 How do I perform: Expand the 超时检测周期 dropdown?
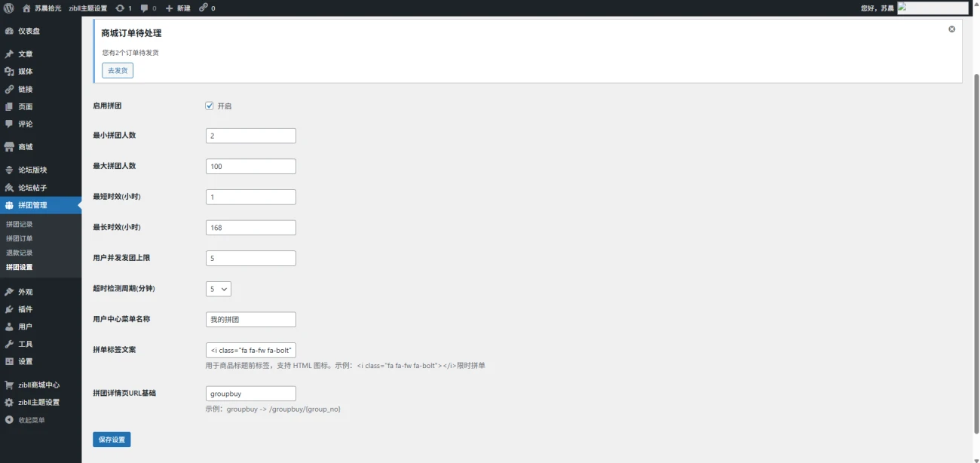218,289
